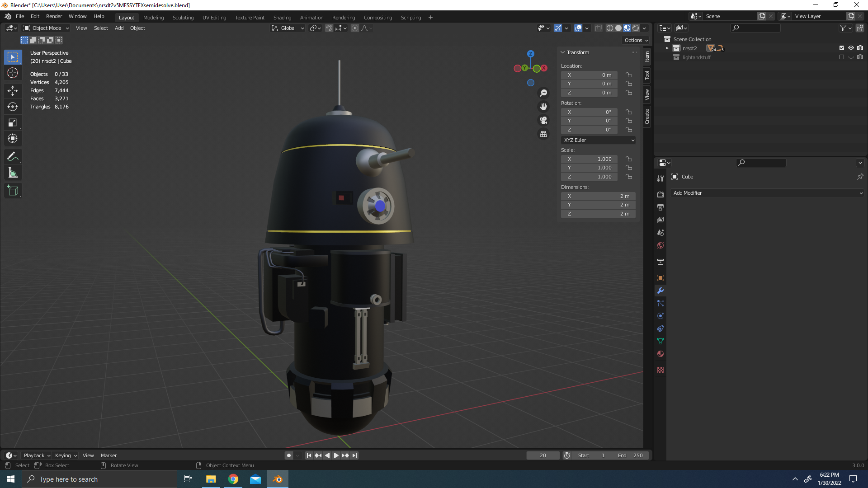Screen dimensions: 868x488
Task: Open the Texture properties tab (checker)
Action: tap(660, 370)
